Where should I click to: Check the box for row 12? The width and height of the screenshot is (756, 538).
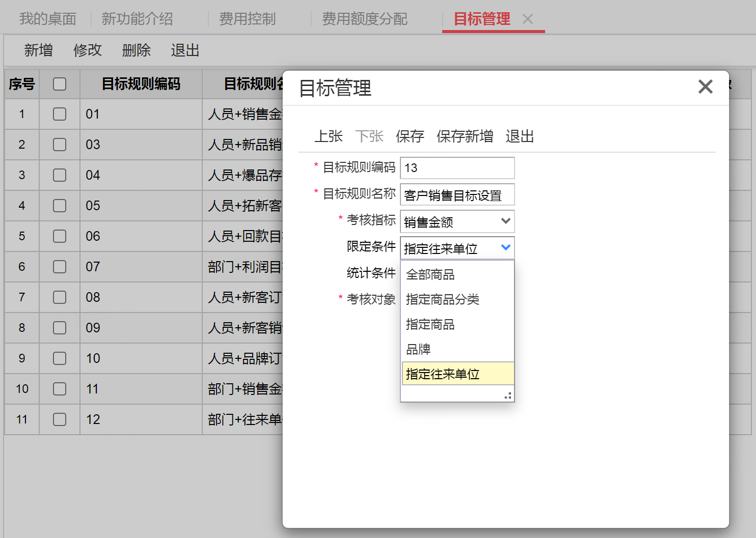pyautogui.click(x=60, y=419)
